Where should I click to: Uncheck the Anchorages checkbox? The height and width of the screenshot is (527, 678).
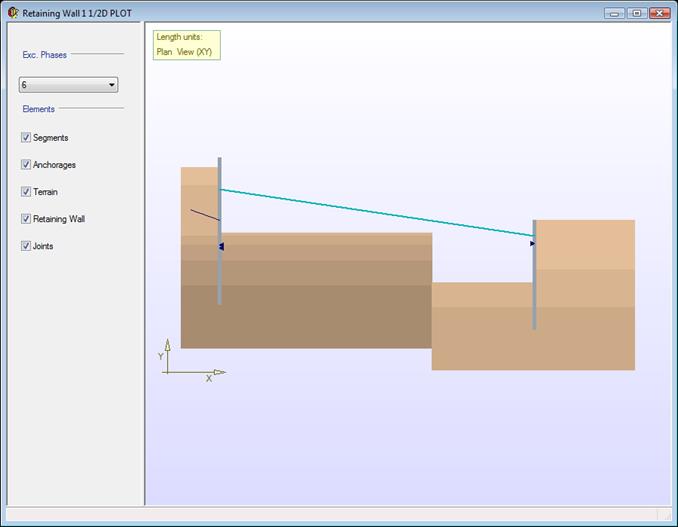click(26, 165)
